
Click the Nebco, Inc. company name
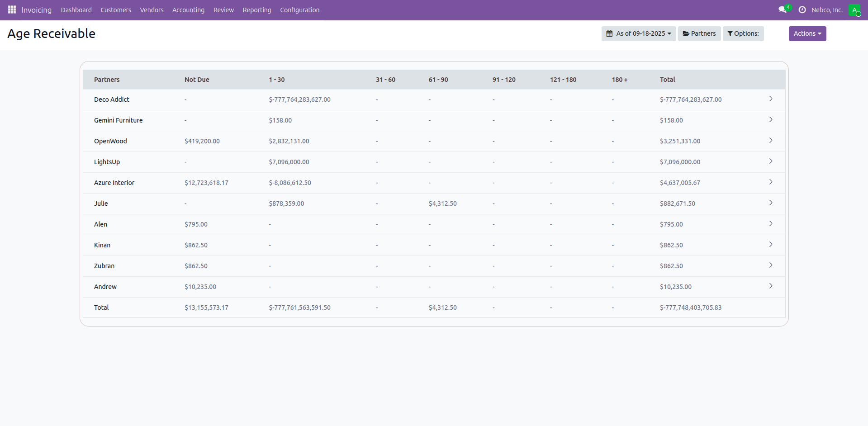coord(826,10)
